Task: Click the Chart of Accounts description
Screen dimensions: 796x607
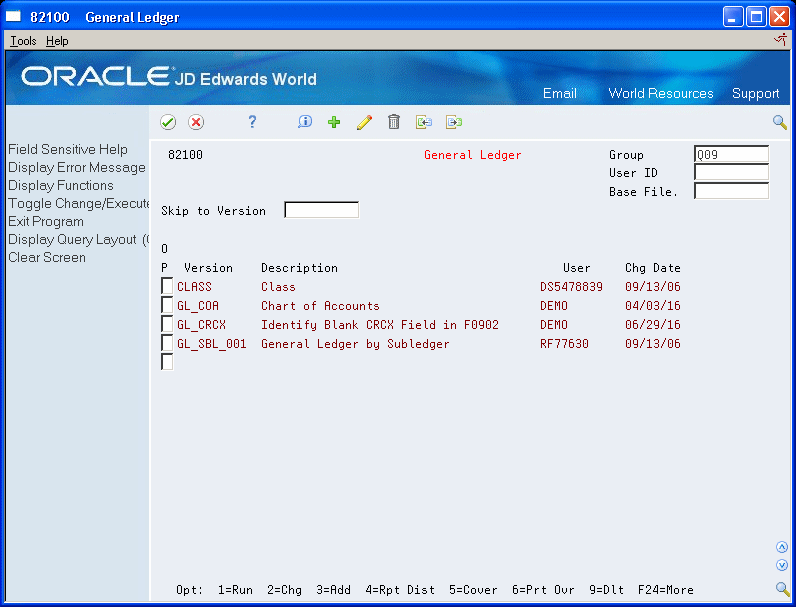Action: pos(320,306)
